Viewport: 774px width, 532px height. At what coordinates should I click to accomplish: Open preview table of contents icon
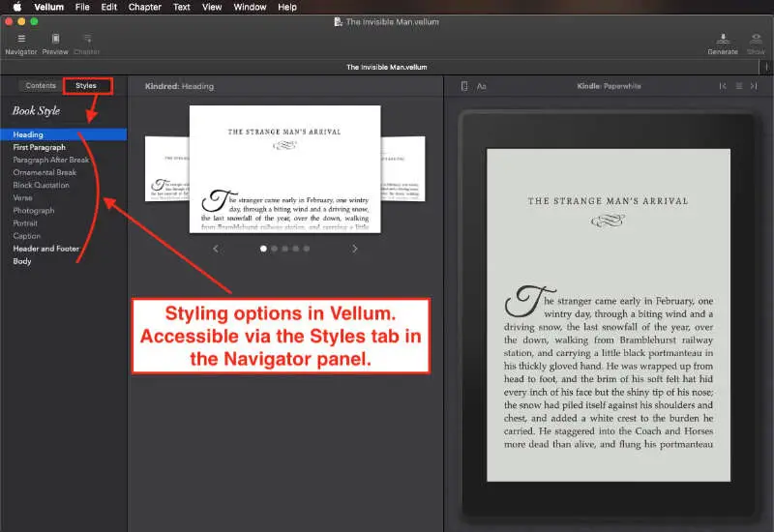(739, 86)
